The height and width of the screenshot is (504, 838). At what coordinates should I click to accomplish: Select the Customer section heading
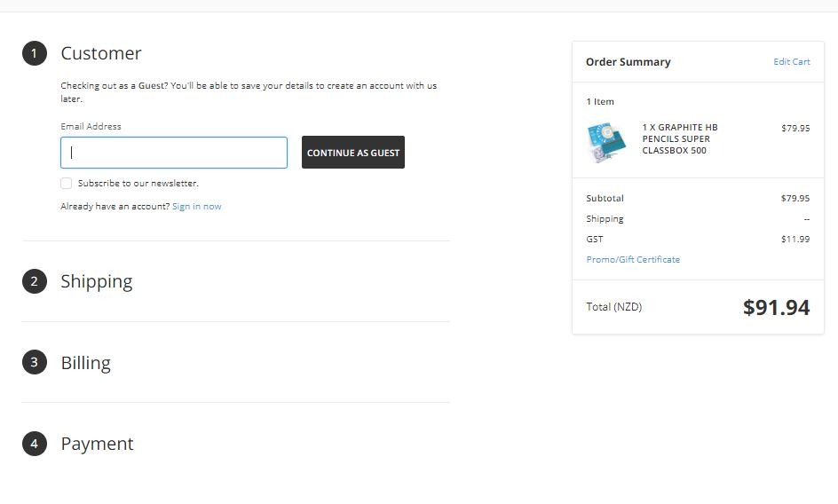point(101,53)
